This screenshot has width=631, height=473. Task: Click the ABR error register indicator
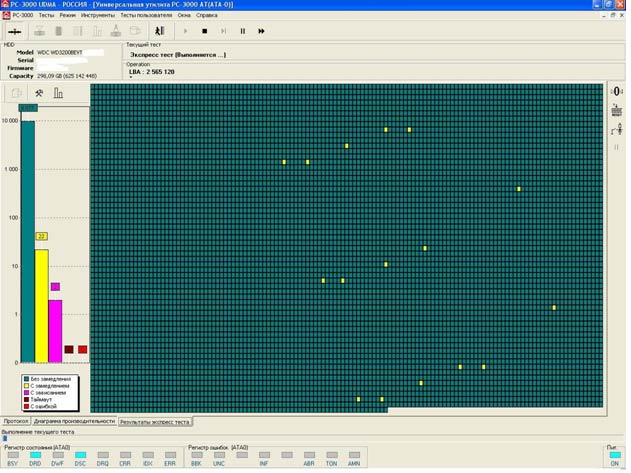click(309, 455)
